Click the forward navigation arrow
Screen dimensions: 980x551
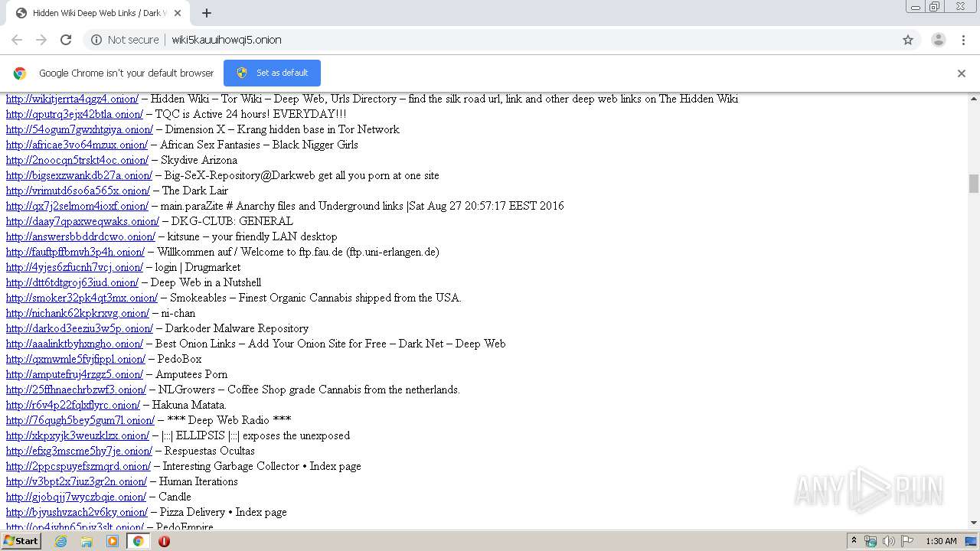[41, 40]
